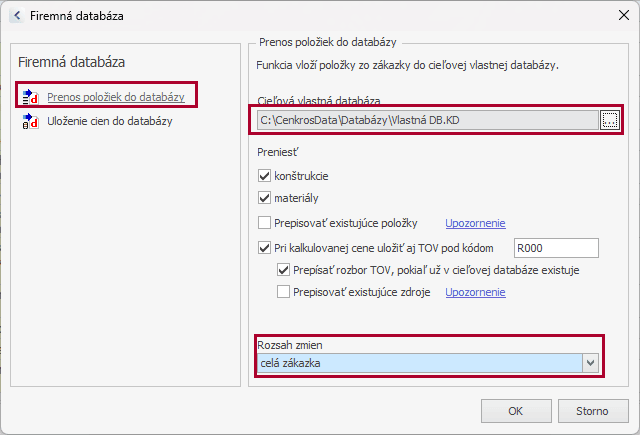Select Prenos položiek do databázy menu item
The width and height of the screenshot is (640, 435).
[115, 97]
